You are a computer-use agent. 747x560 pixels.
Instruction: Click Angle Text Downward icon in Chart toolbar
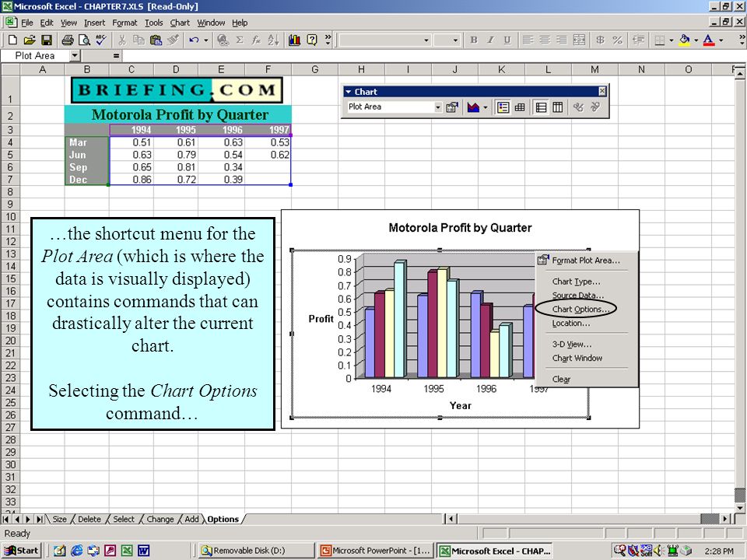[x=578, y=107]
